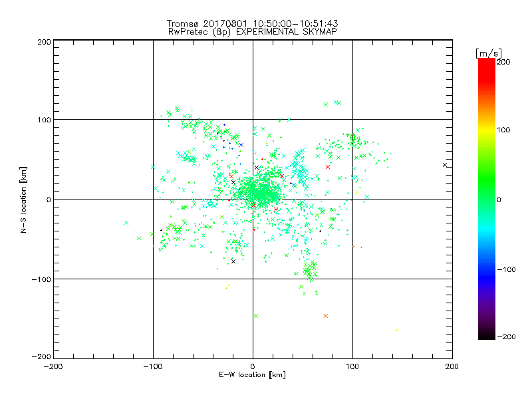Click the "E-W location [km]" axis label
532x399 pixels.
pos(252,375)
